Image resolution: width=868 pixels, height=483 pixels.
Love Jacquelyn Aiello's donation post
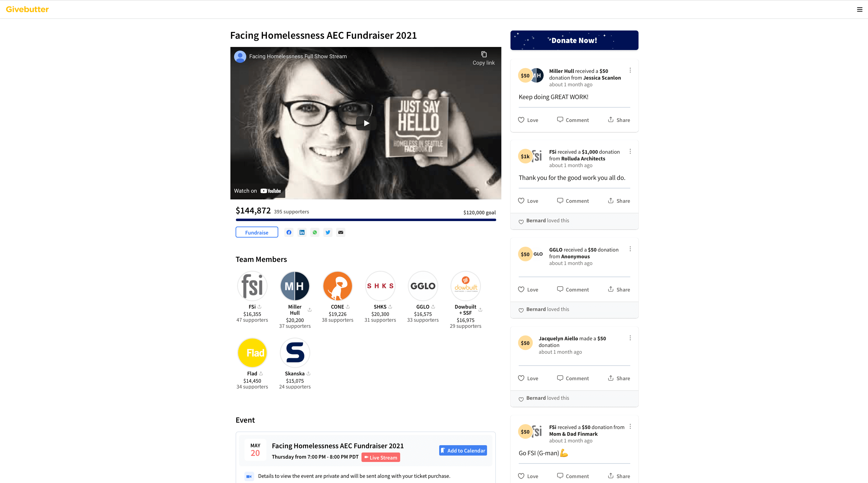(x=528, y=378)
